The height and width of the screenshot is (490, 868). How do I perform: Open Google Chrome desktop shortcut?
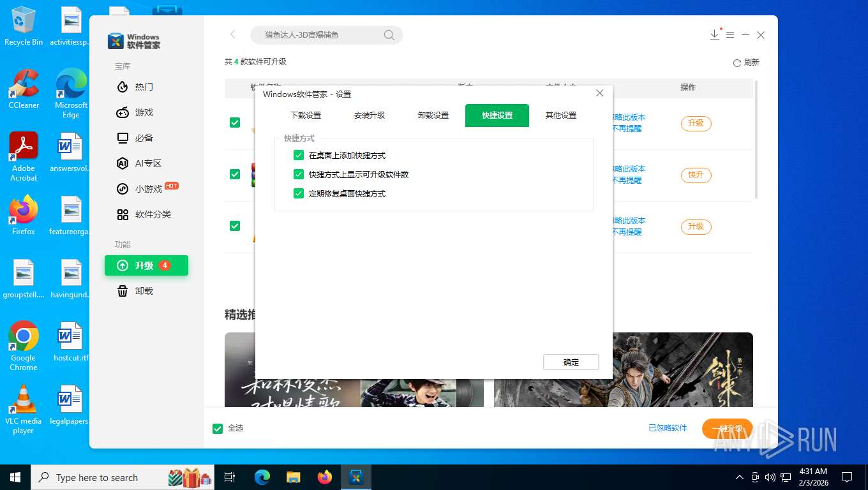pos(24,346)
